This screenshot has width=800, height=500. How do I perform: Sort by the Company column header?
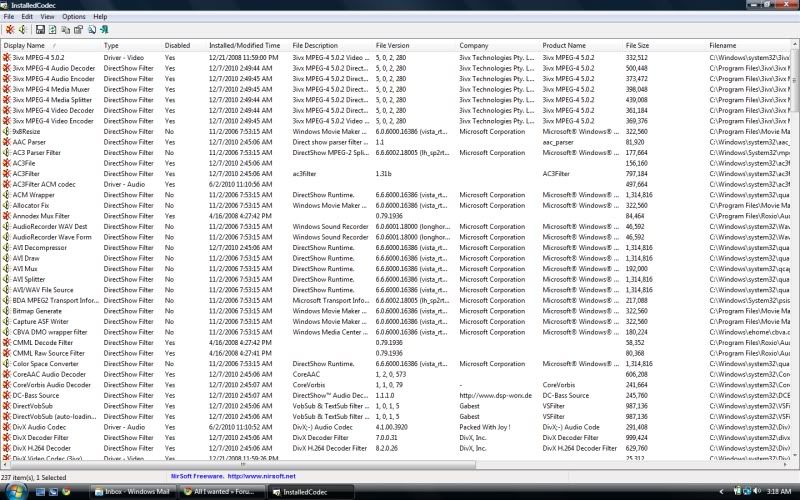pos(498,45)
